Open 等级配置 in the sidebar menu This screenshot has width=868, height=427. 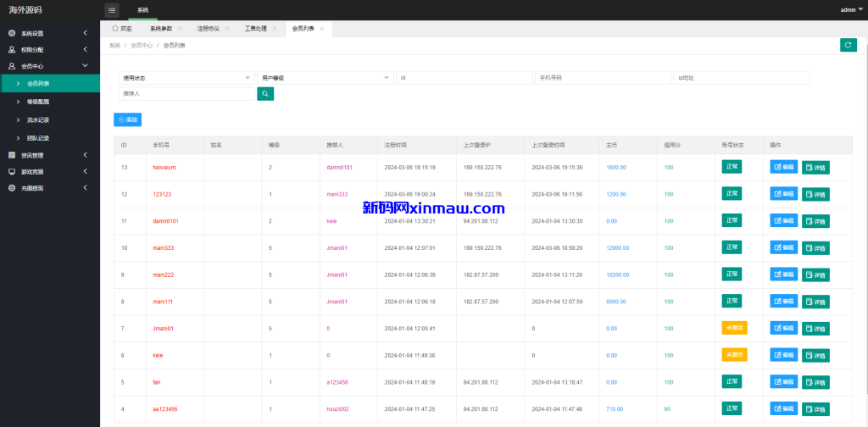[38, 102]
